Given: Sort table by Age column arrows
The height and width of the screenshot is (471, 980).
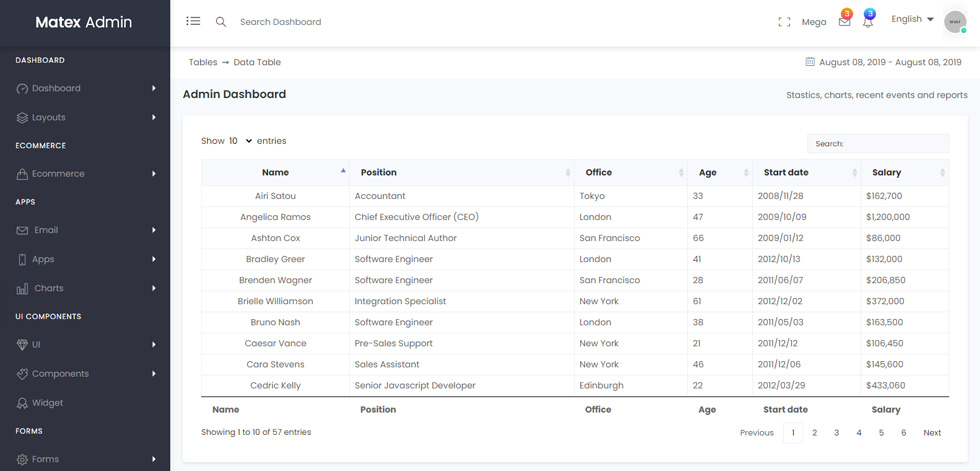Looking at the screenshot, I should coord(746,172).
